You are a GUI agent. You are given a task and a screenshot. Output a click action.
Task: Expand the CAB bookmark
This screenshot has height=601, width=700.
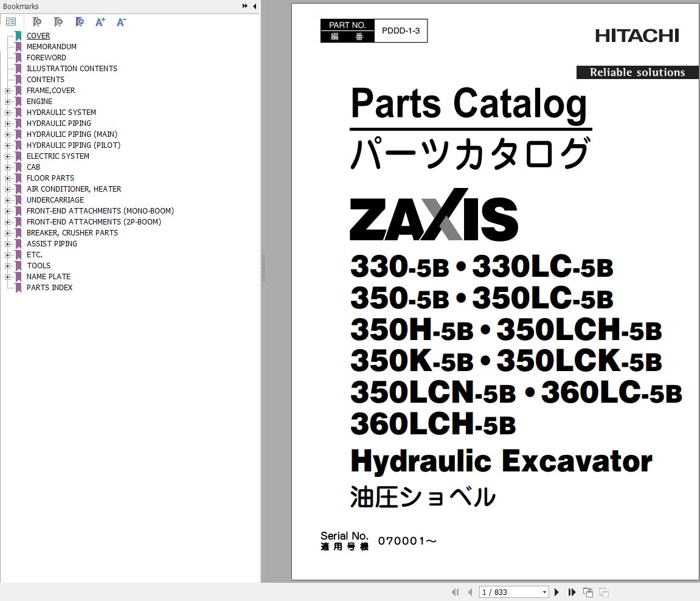point(7,167)
